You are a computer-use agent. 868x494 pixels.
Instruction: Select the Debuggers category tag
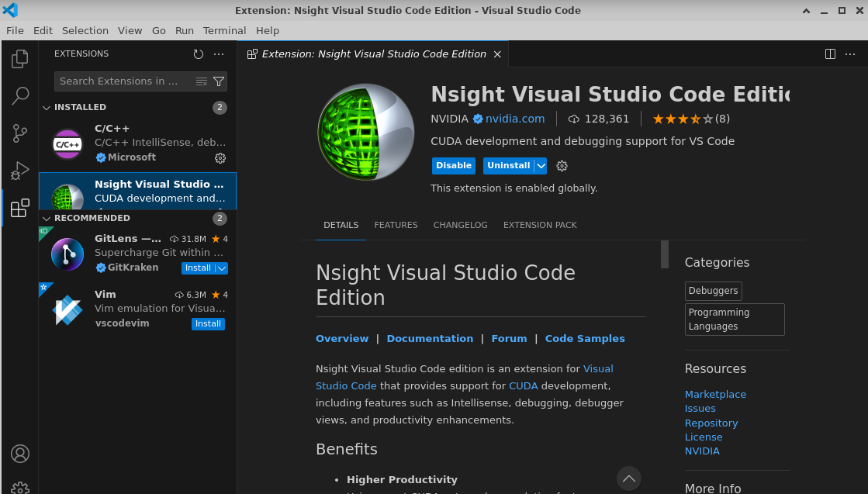(713, 291)
